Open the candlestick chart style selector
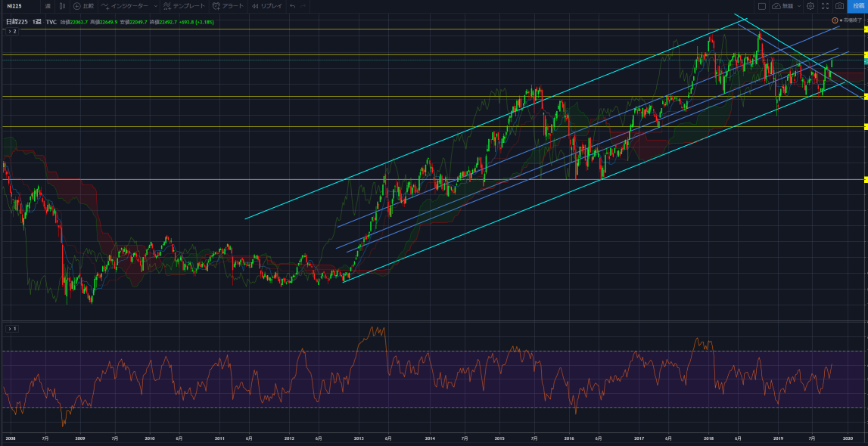The height and width of the screenshot is (446, 868). coord(62,6)
